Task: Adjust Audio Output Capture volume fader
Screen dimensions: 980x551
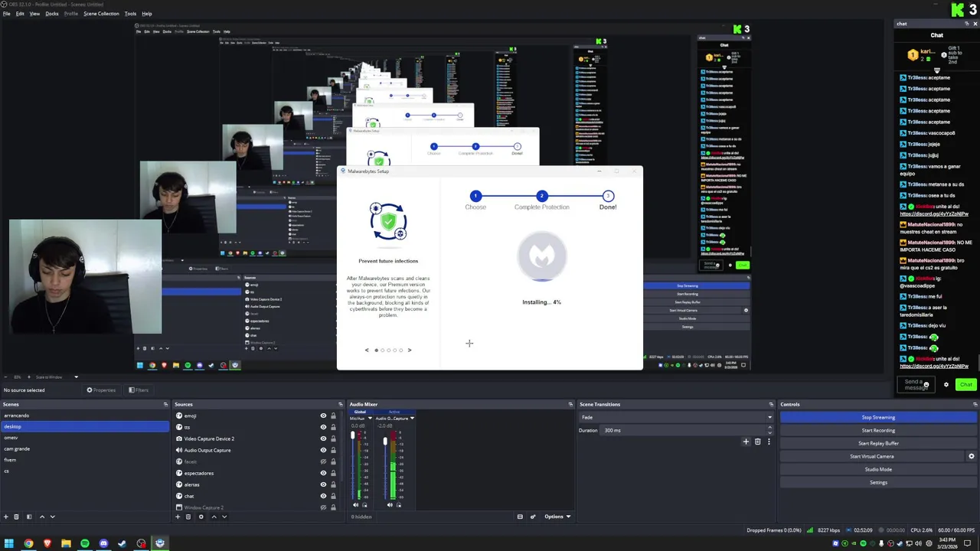Action: click(x=385, y=442)
